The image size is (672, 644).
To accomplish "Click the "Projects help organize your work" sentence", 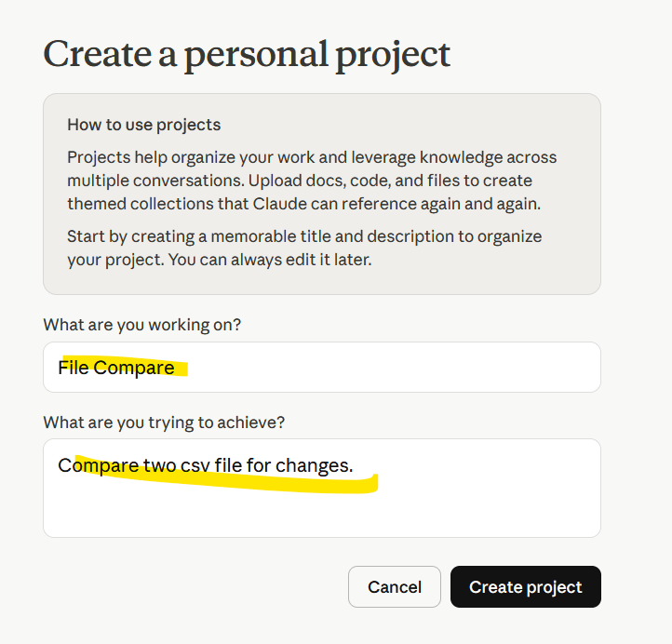I will 188,157.
